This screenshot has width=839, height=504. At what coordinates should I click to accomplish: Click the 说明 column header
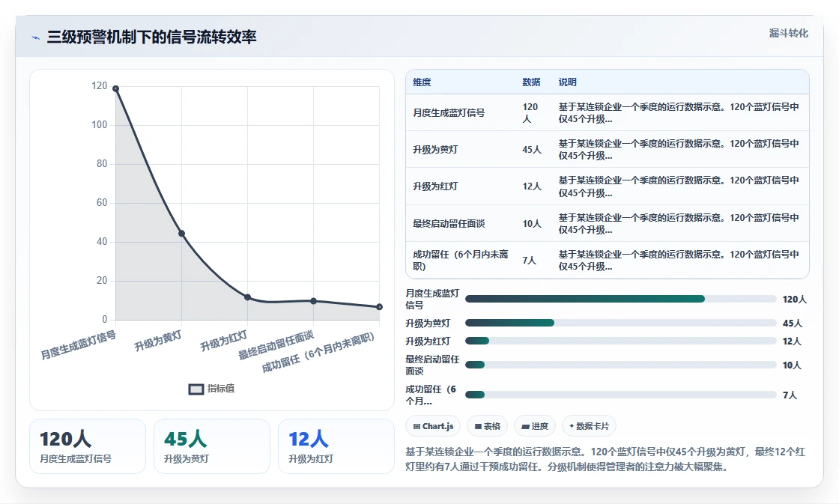(x=567, y=82)
